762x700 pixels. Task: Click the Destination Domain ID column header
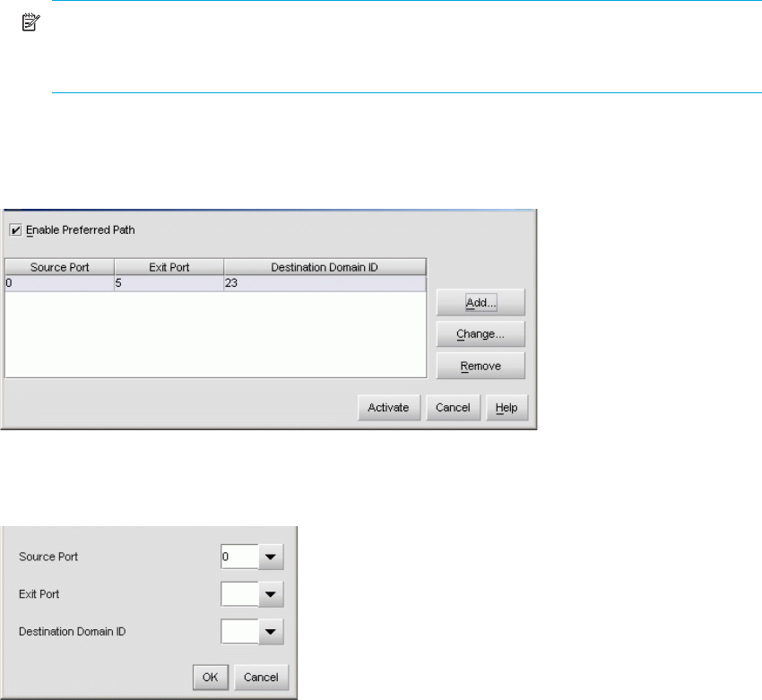click(x=325, y=267)
